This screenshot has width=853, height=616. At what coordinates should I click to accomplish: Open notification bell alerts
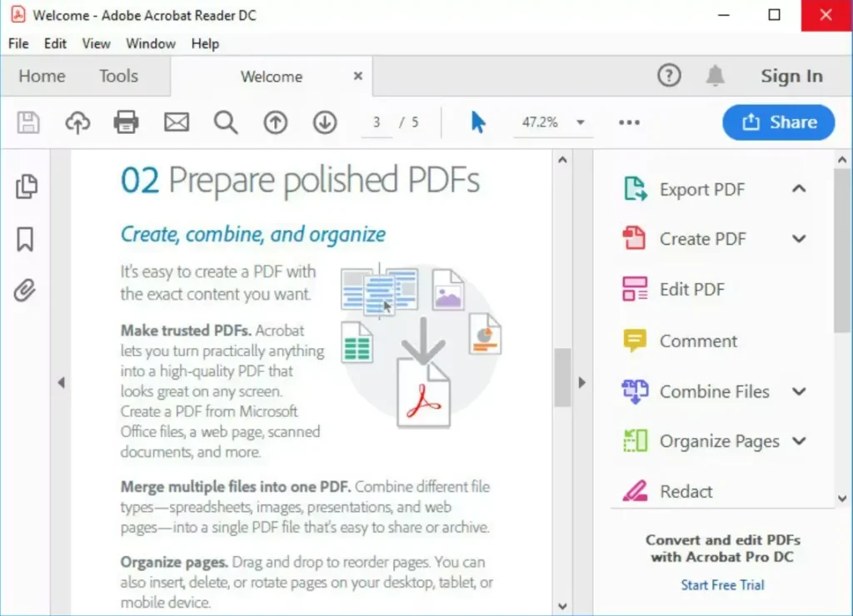pos(715,75)
